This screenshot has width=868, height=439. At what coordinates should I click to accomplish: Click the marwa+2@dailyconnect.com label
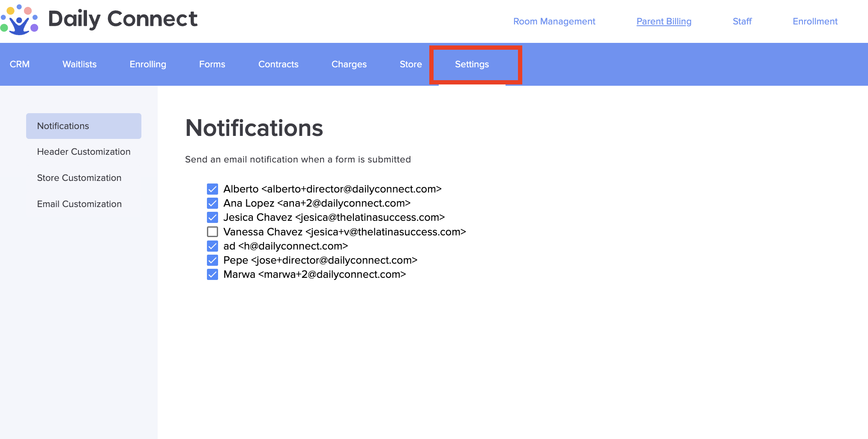[x=315, y=274]
